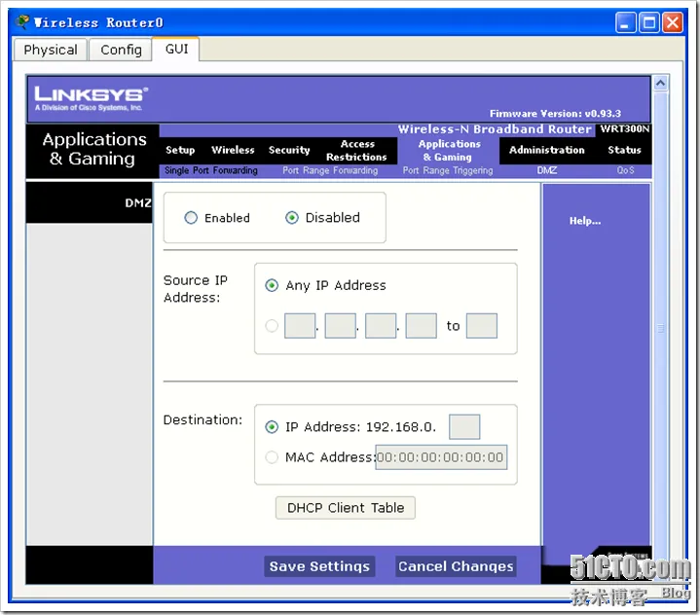
Task: Click the vertical scrollbar thumb
Action: [x=661, y=328]
